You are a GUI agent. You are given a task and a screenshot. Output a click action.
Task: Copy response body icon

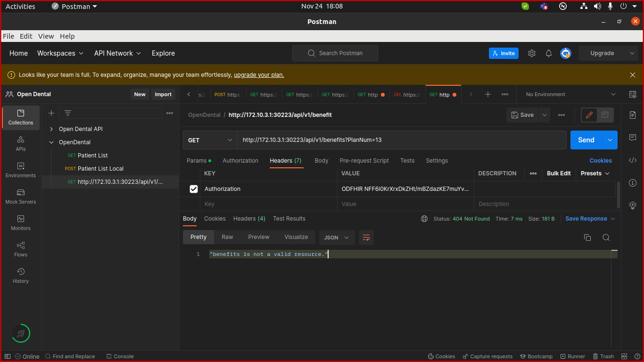(x=587, y=238)
